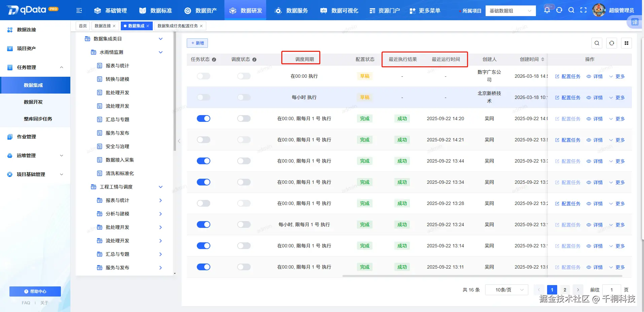Open the table column settings grid icon

627,43
